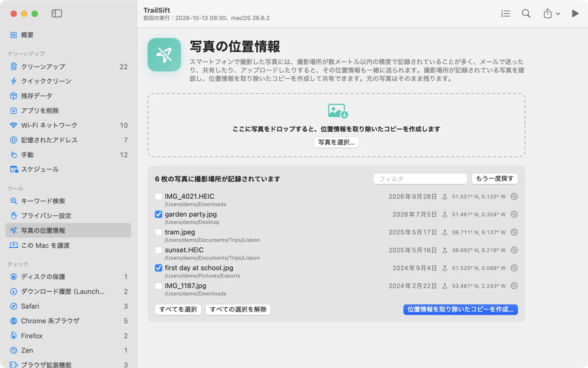Viewport: 588px width, 368px height.
Task: Click the 写真を選択... button
Action: (x=336, y=142)
